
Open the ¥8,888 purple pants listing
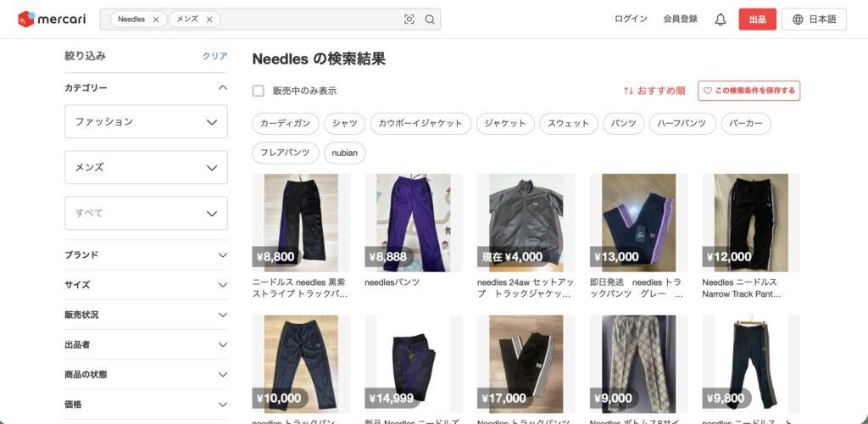click(414, 223)
